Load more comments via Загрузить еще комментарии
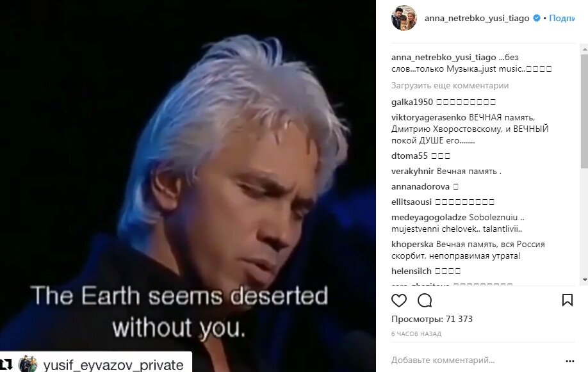 (x=450, y=86)
